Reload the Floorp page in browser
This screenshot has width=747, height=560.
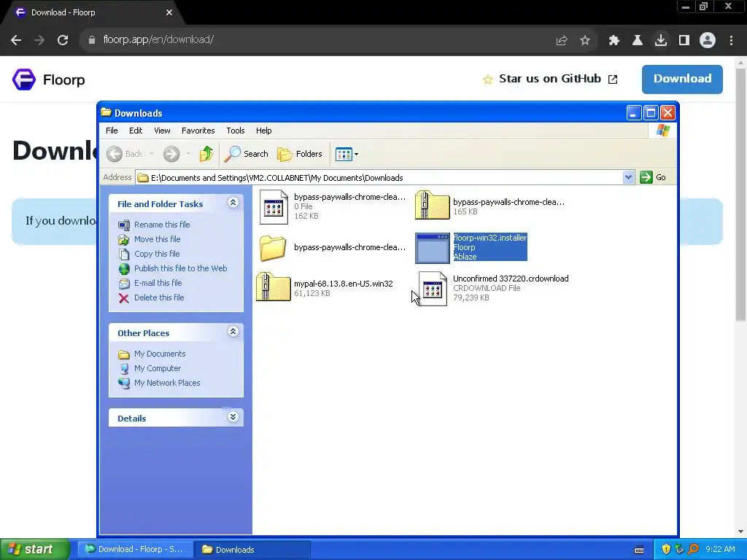63,40
